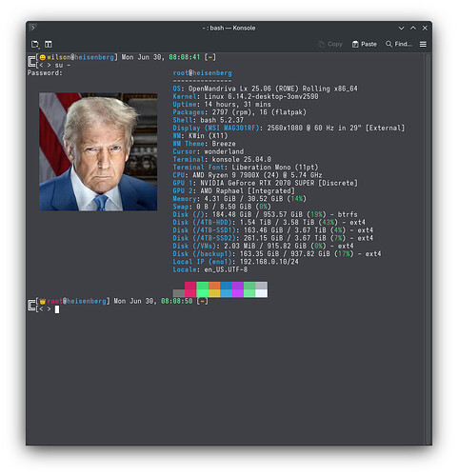
Task: Click the Shell line bash 5.2.37
Action: (209, 120)
